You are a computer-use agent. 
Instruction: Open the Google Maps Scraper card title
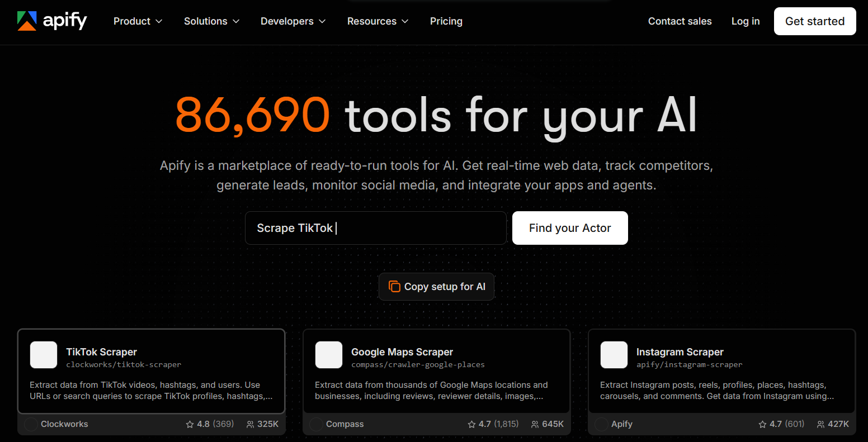pyautogui.click(x=402, y=352)
